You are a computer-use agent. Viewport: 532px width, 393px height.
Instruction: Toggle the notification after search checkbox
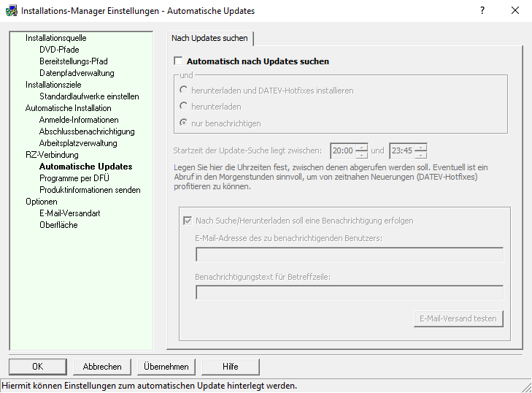tap(188, 221)
